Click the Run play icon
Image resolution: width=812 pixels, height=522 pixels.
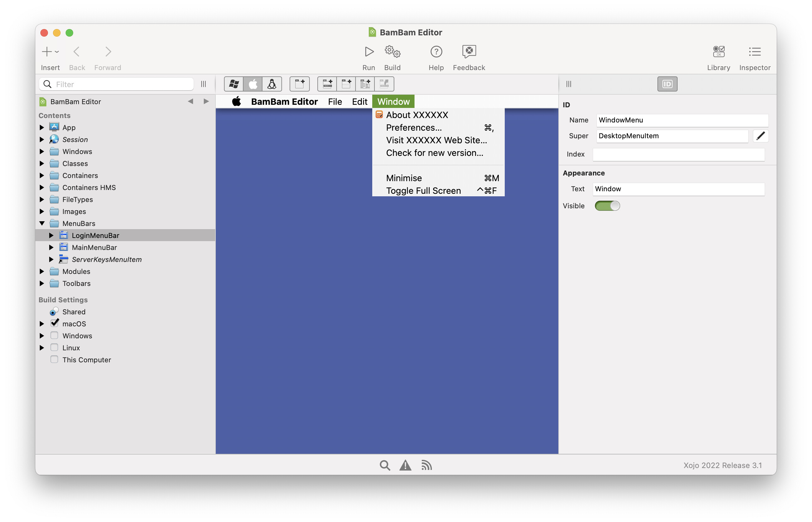368,52
